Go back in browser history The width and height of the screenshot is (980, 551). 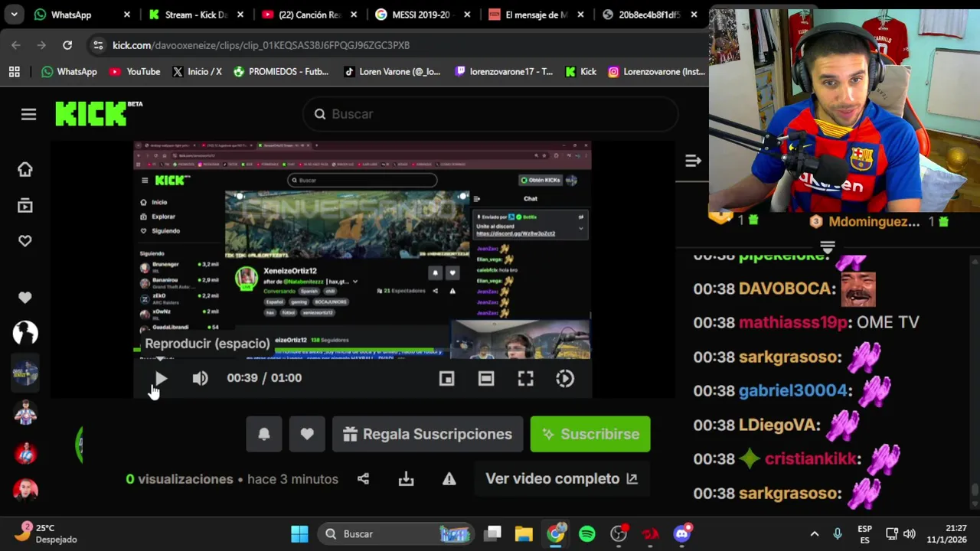point(16,45)
